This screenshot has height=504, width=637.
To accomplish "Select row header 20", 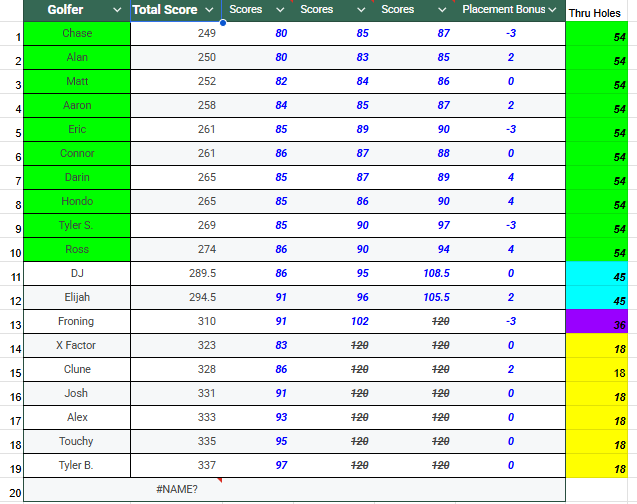I will point(11,489).
